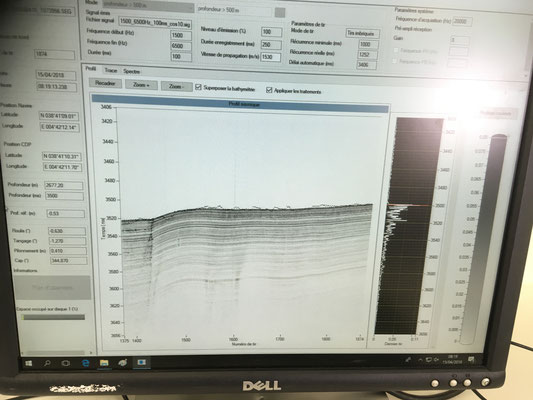The image size is (533, 400).
Task: Switch to the active sonar application taskbar icon
Action: 141,362
